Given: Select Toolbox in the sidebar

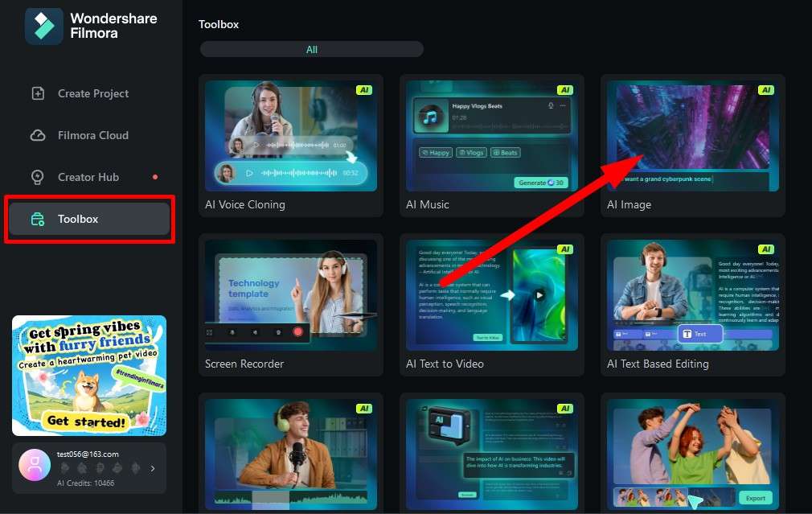Looking at the screenshot, I should 89,219.
